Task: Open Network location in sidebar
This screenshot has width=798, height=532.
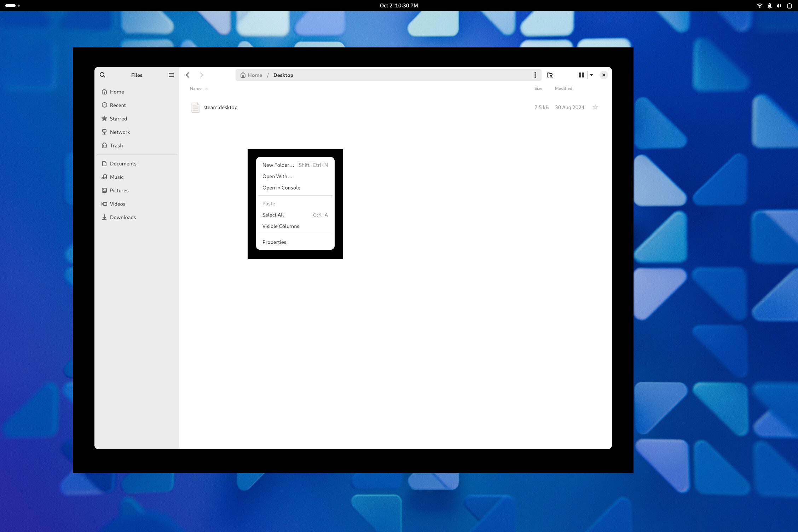Action: click(x=137, y=132)
